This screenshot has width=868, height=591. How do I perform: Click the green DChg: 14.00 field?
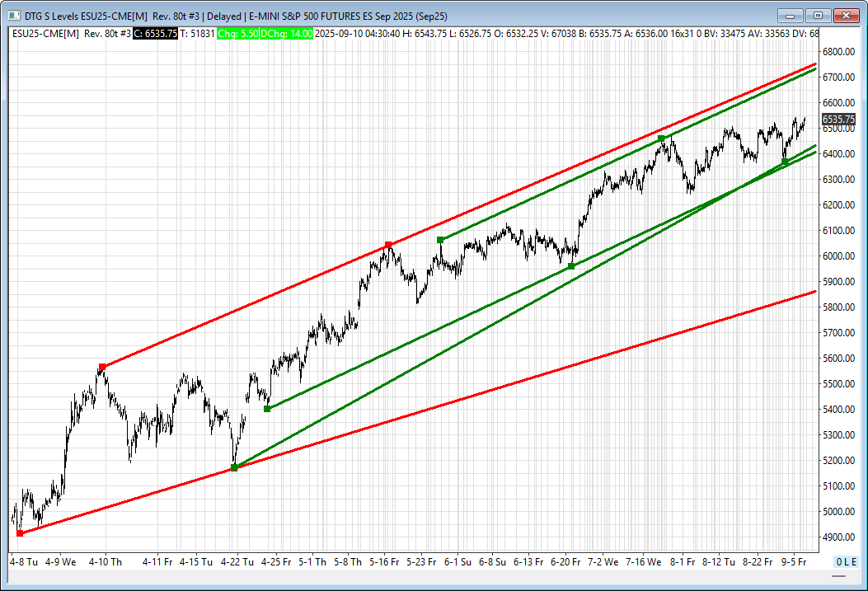(x=286, y=34)
